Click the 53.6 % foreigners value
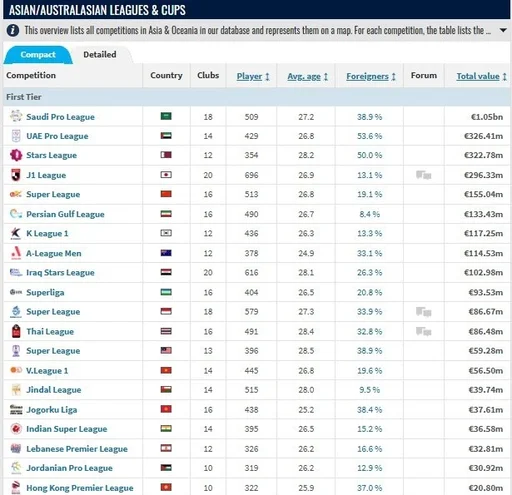Viewport: 512px width, 495px height. [369, 136]
